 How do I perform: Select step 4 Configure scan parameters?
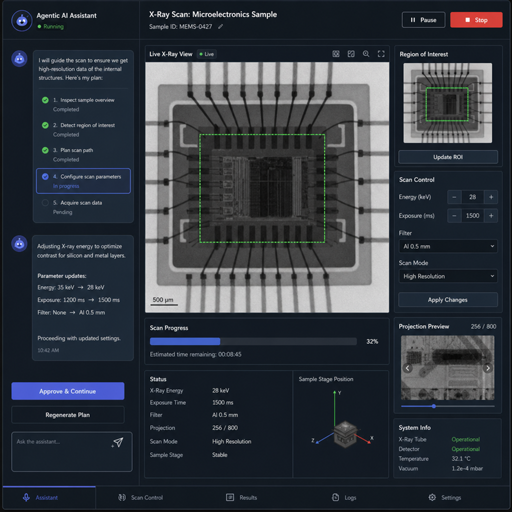[83, 181]
